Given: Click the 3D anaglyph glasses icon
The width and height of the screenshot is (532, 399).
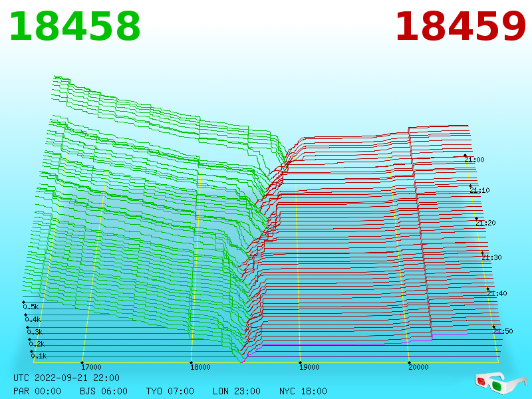Looking at the screenshot, I should (500, 383).
